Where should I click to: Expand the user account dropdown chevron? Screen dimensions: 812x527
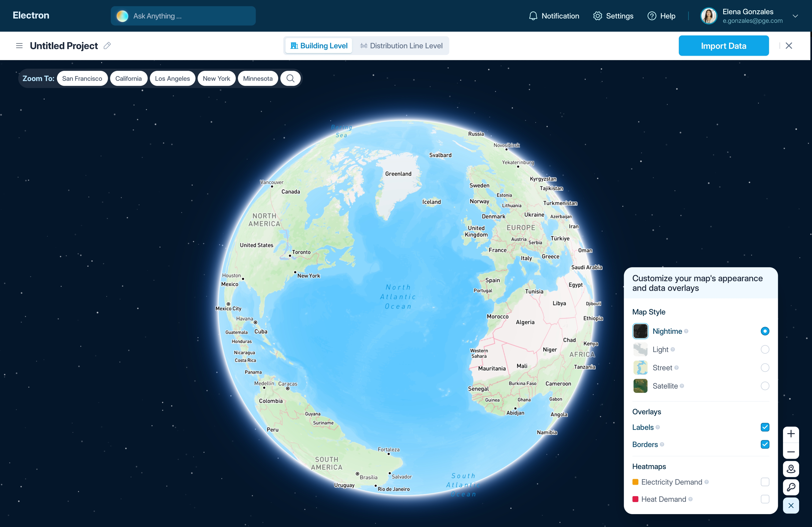[x=795, y=16]
